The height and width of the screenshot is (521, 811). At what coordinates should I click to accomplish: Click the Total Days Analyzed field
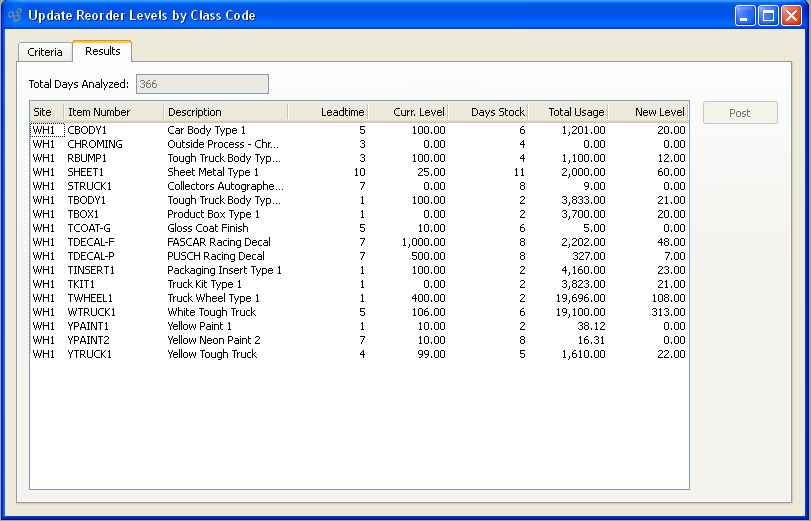(x=202, y=85)
